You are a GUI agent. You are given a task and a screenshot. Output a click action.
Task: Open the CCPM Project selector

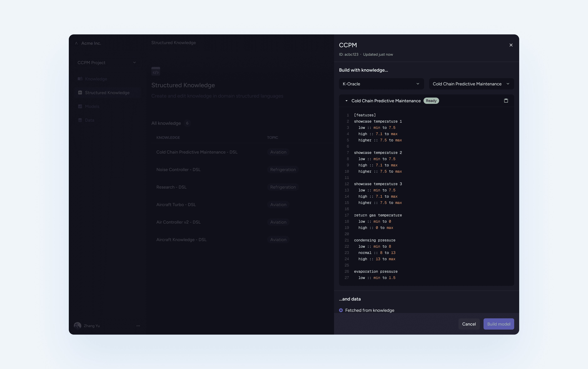tap(107, 63)
